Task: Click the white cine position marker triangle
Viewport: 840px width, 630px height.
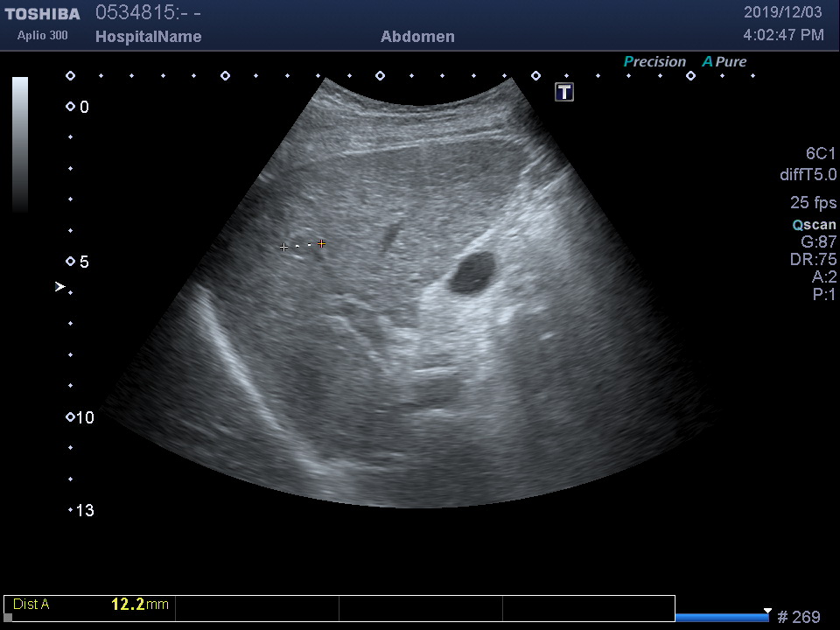Action: 767,611
